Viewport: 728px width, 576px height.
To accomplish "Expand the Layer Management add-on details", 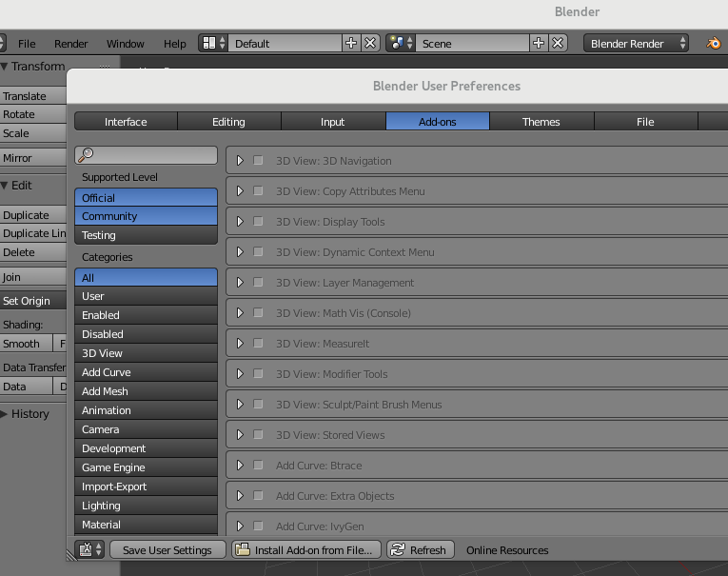I will [240, 283].
